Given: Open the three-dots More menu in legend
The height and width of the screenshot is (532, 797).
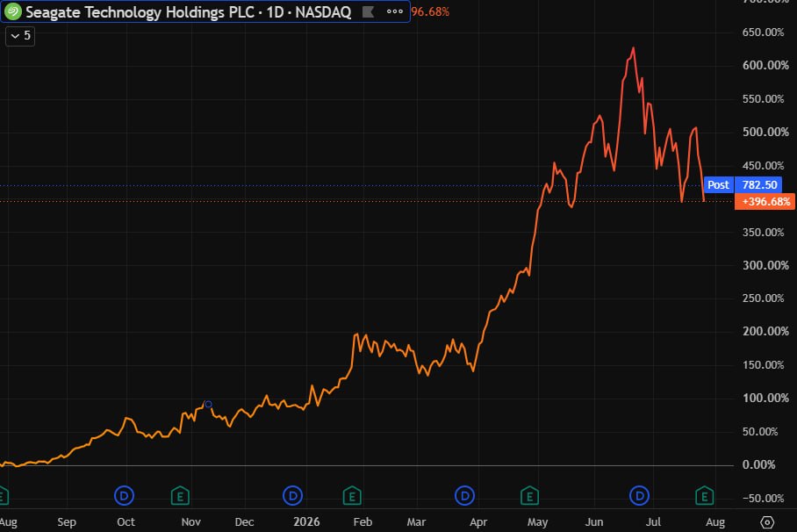Looking at the screenshot, I should click(394, 11).
